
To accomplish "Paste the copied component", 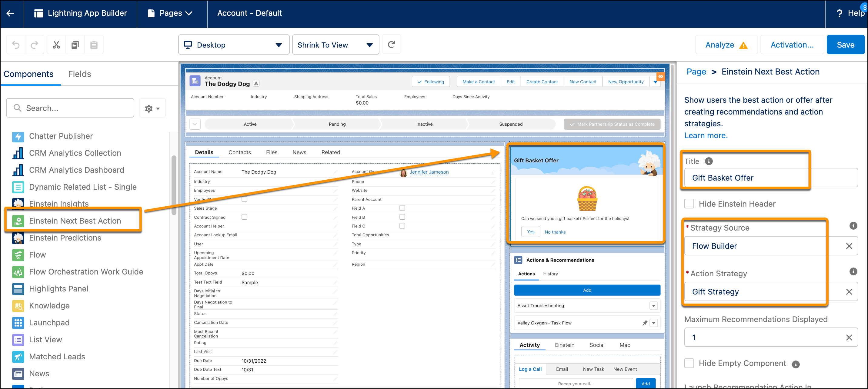I will (94, 45).
